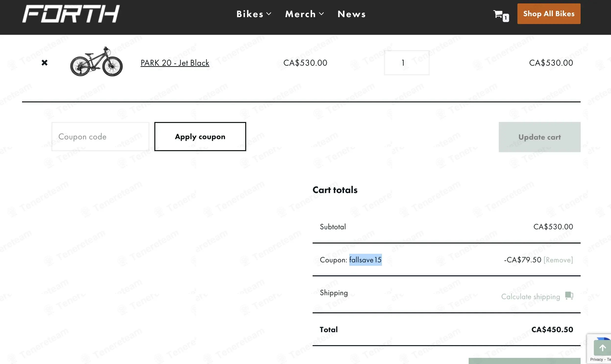Click the shipping truck icon
Image resolution: width=611 pixels, height=364 pixels.
coord(569,296)
